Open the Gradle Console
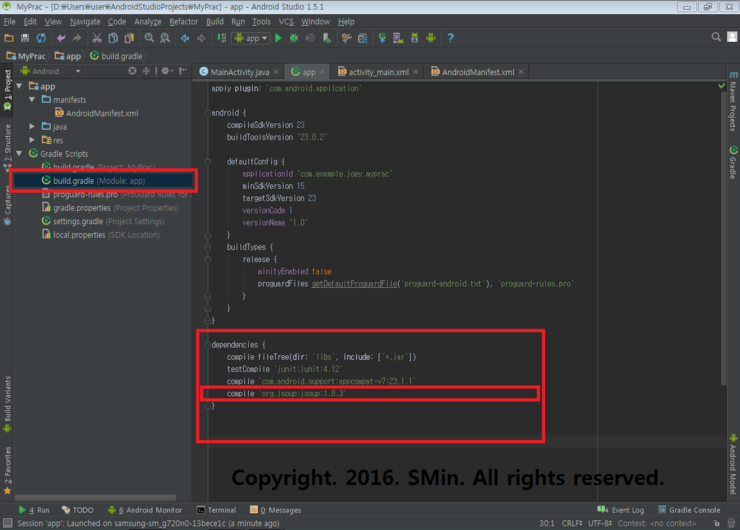Image resolution: width=740 pixels, height=530 pixels. pos(690,510)
